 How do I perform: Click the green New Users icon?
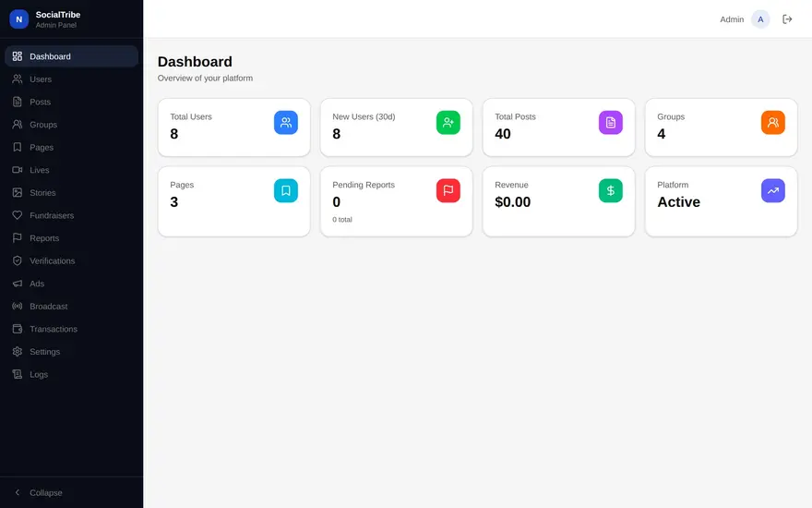pyautogui.click(x=448, y=122)
